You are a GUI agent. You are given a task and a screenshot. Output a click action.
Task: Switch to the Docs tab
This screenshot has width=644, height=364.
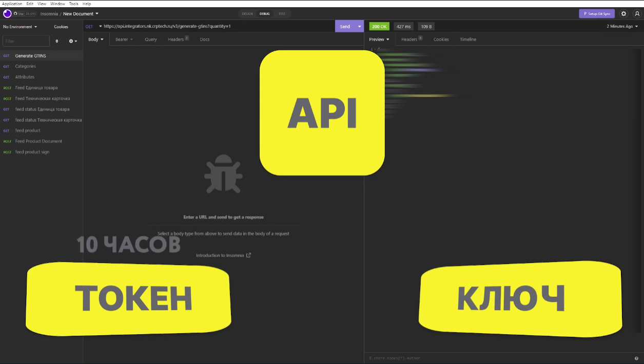click(x=205, y=40)
